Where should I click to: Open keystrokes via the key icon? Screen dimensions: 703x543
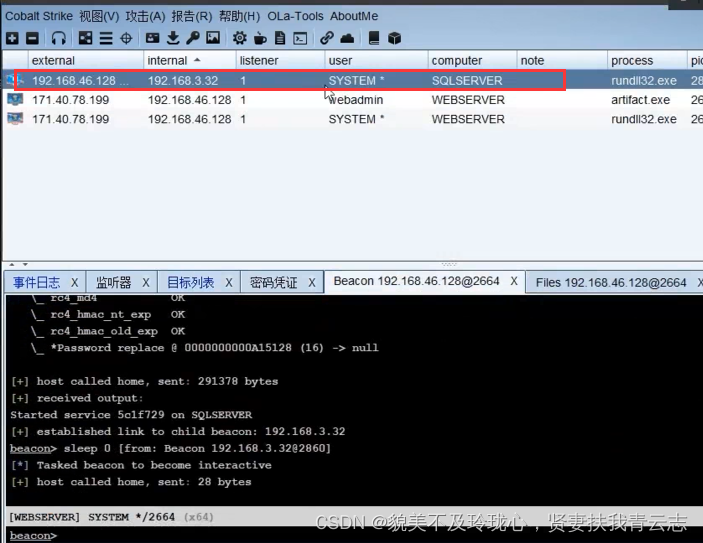(x=193, y=38)
